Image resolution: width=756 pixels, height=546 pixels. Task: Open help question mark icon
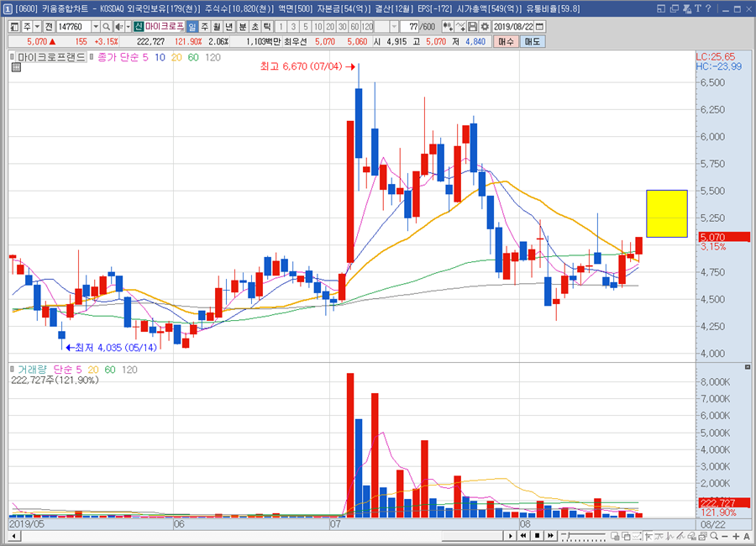(708, 8)
